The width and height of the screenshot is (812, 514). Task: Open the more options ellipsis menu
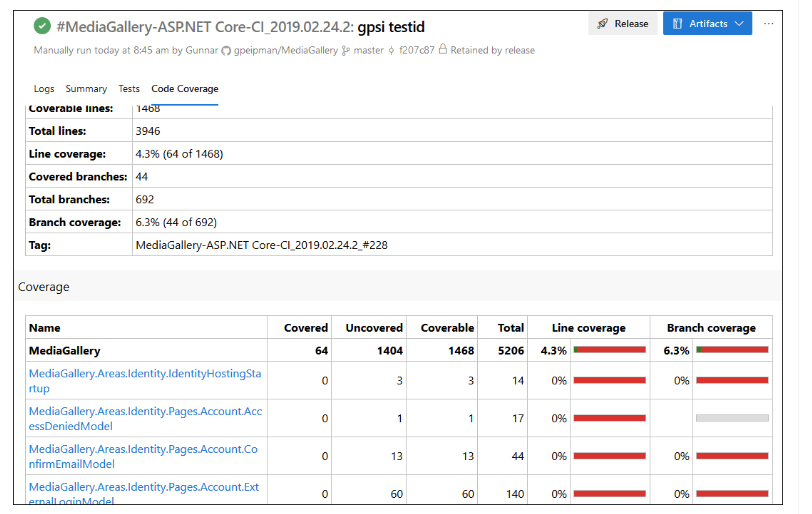point(768,24)
